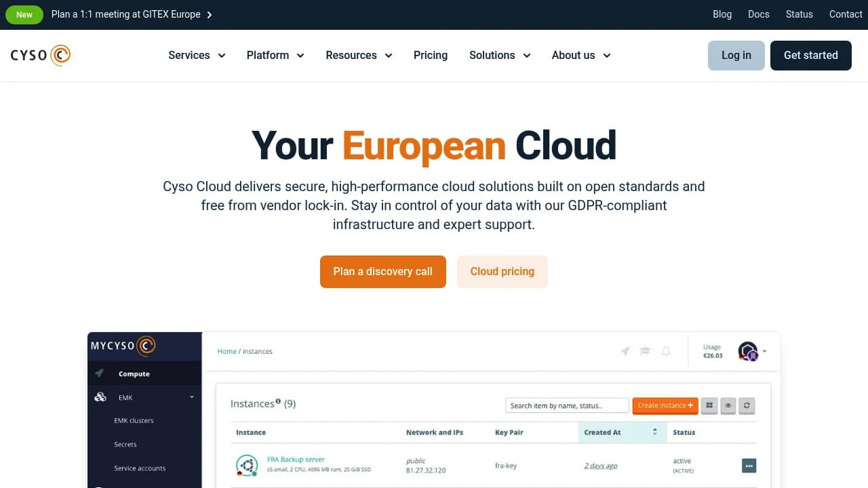
Task: Click the Log in button
Action: point(736,56)
